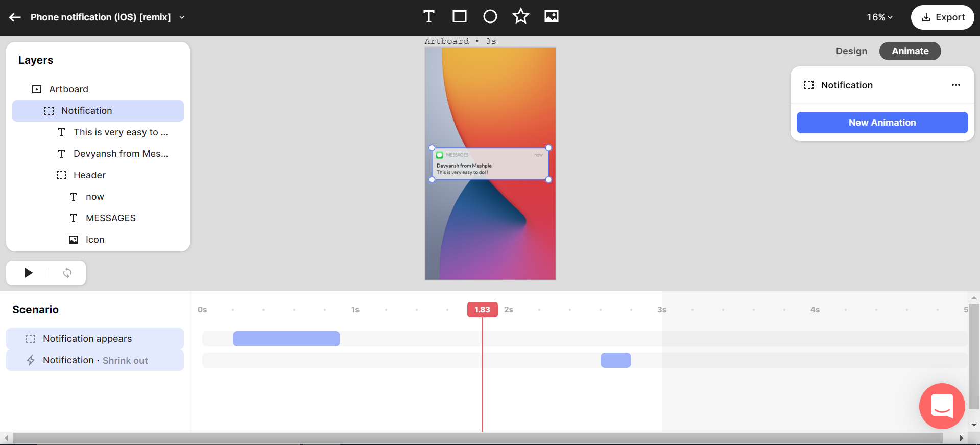Click the text icon of MESSAGES layer
This screenshot has width=980, height=445.
coord(74,218)
